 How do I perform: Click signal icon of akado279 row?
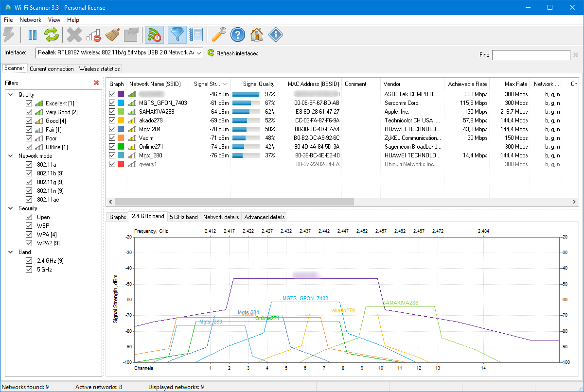132,120
